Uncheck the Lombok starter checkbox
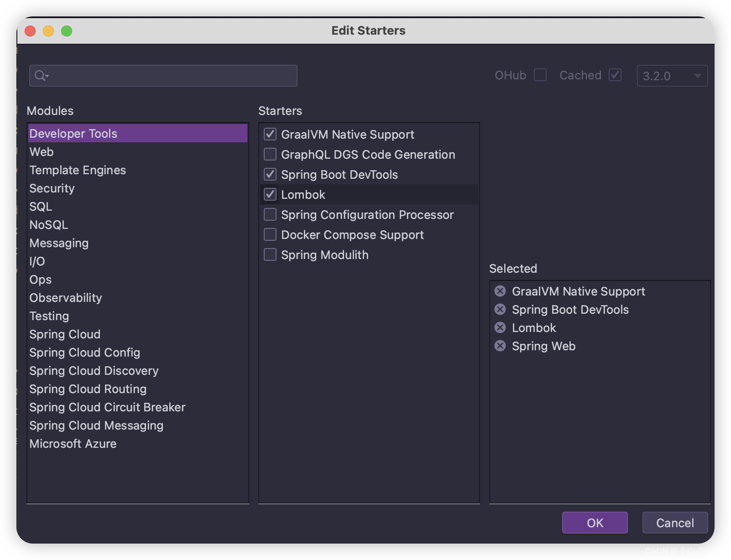731x560 pixels. click(x=270, y=194)
